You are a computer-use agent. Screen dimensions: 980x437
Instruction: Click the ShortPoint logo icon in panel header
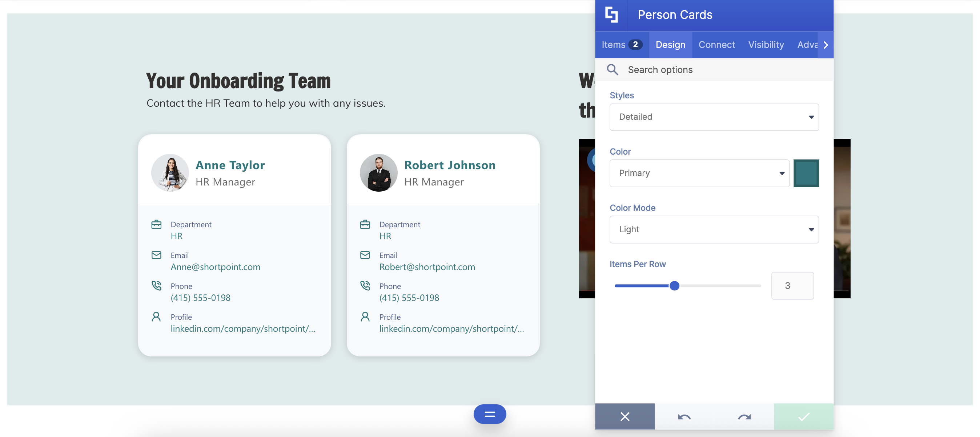coord(611,15)
